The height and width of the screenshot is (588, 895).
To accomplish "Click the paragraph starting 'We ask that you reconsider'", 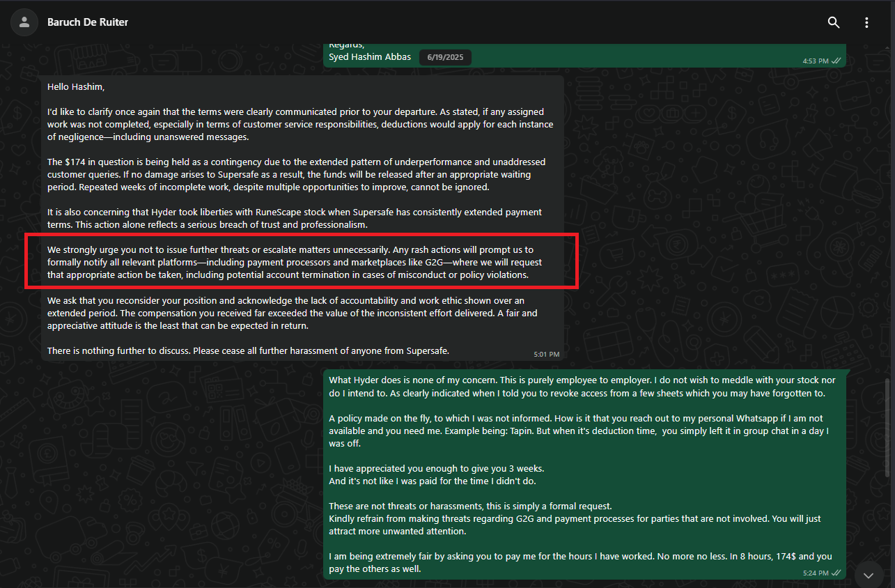I will point(293,313).
